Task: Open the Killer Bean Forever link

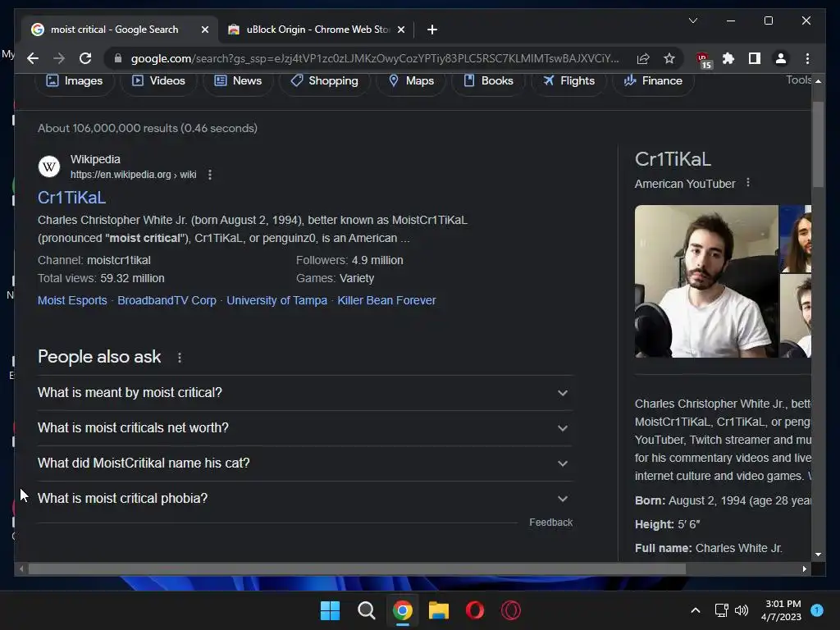Action: pyautogui.click(x=386, y=300)
